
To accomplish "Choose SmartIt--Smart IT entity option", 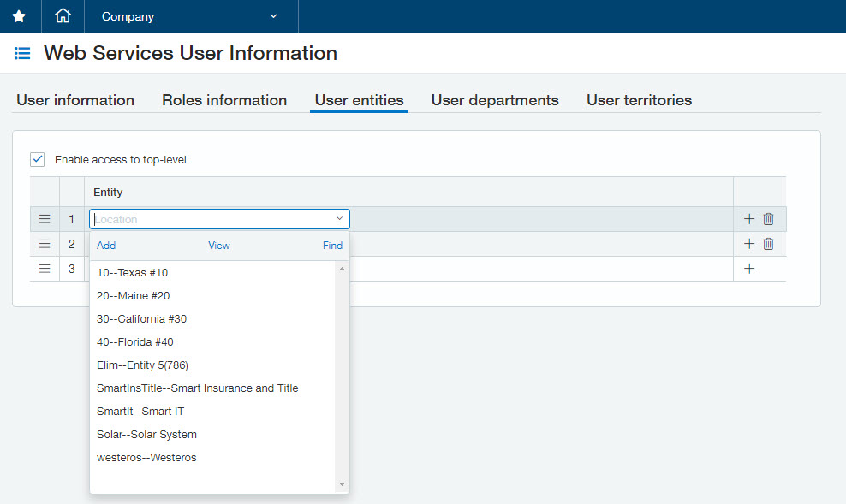I will (x=140, y=412).
